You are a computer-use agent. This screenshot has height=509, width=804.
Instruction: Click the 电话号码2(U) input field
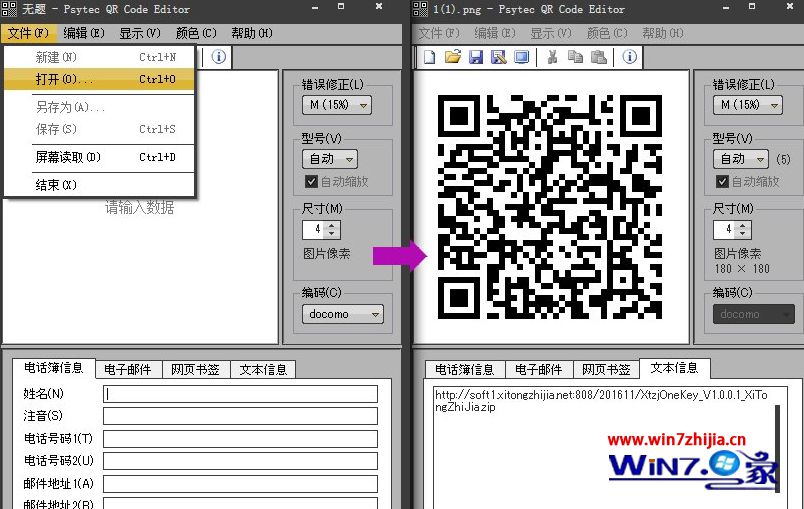click(x=240, y=461)
